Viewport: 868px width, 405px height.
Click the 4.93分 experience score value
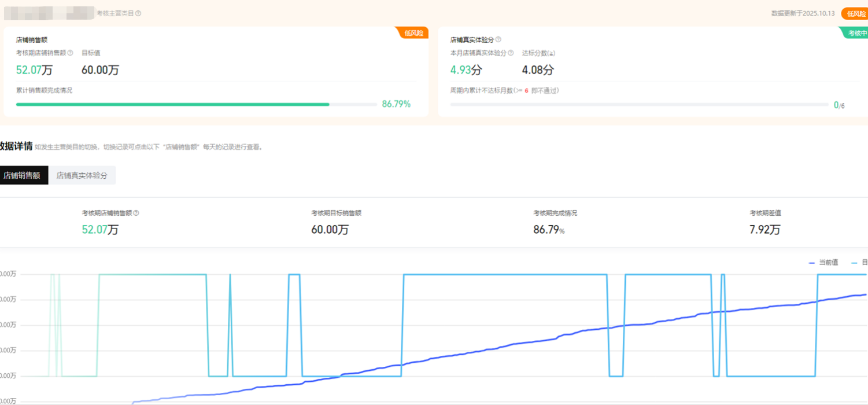click(466, 70)
